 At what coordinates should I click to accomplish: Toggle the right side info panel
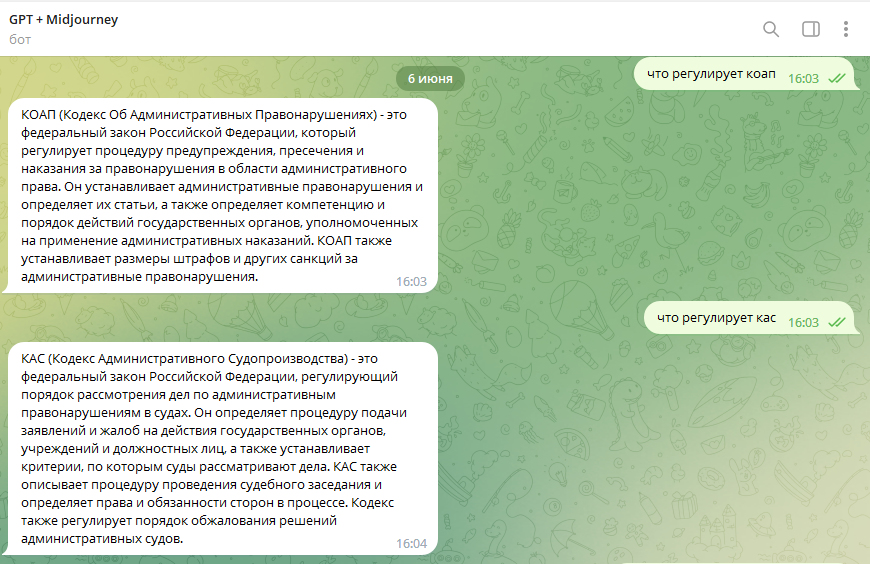[x=811, y=29]
